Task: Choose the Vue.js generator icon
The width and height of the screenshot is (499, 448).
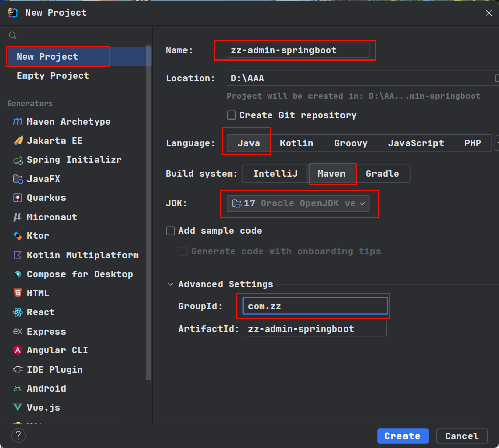Action: pos(18,407)
